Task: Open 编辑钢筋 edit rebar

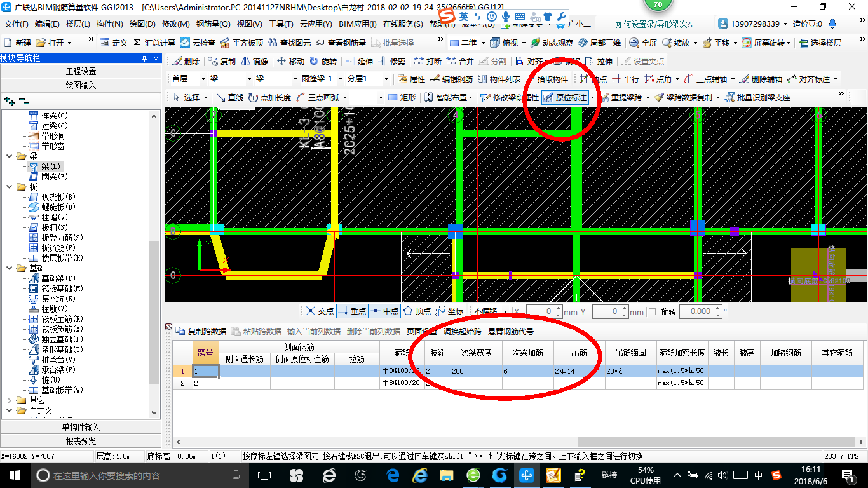Action: point(451,79)
